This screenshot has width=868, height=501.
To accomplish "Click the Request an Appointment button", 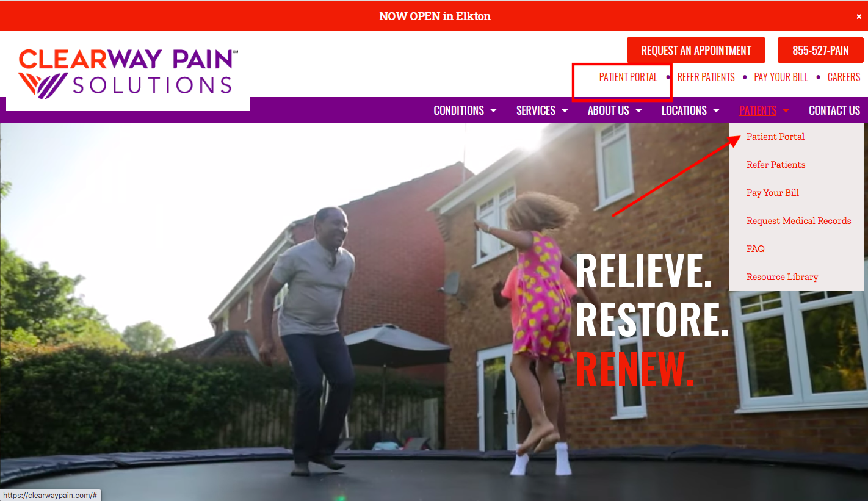I will 696,50.
